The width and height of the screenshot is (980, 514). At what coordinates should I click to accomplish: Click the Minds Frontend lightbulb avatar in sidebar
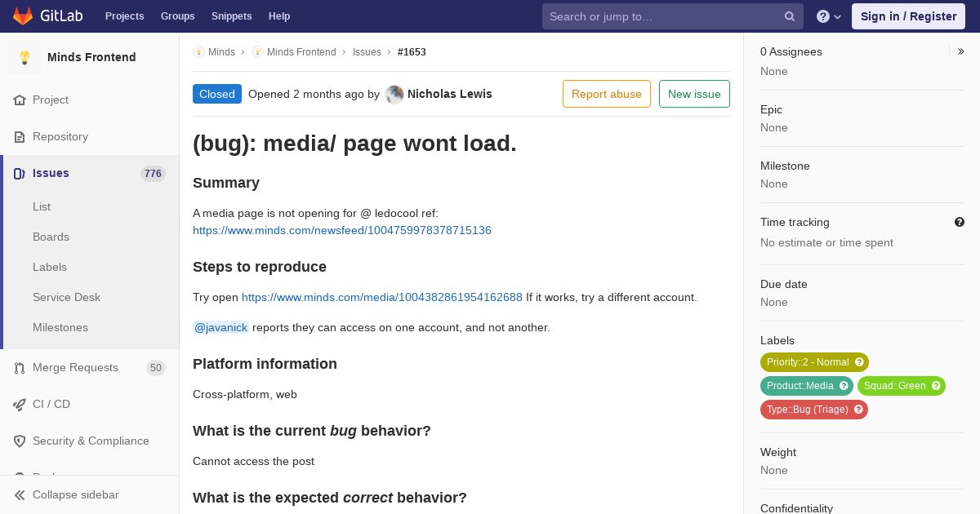coord(24,57)
